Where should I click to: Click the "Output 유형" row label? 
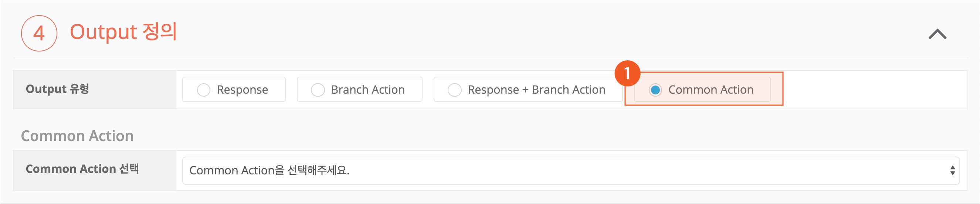click(x=57, y=89)
